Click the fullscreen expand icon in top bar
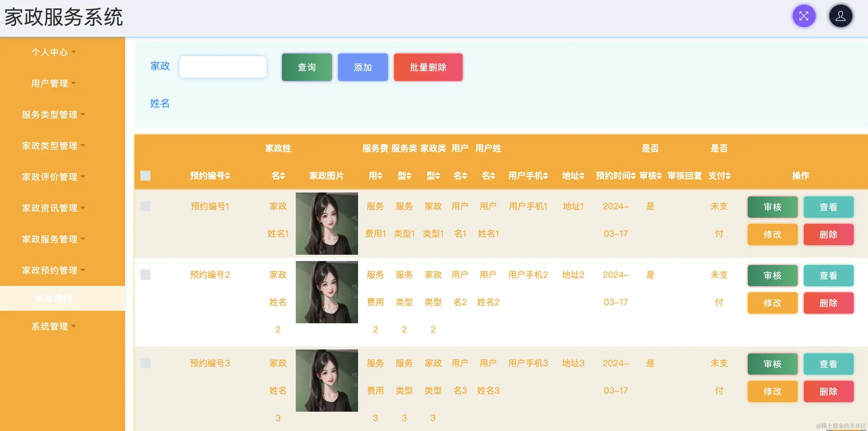The height and width of the screenshot is (431, 868). click(804, 16)
